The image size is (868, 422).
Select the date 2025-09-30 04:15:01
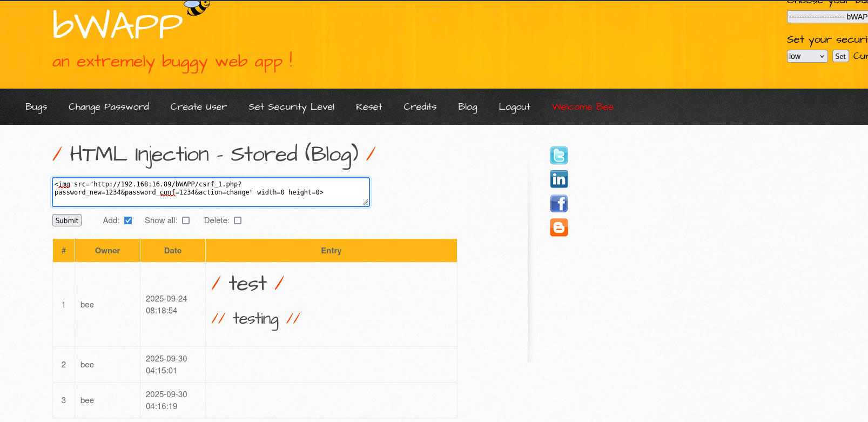point(166,365)
